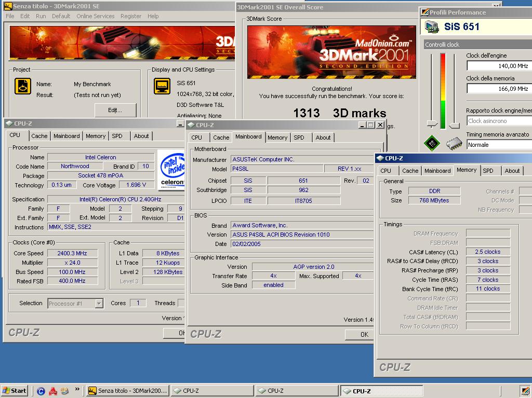The width and height of the screenshot is (532, 398).
Task: Launch the red A icon in Quick Launch
Action: [53, 391]
